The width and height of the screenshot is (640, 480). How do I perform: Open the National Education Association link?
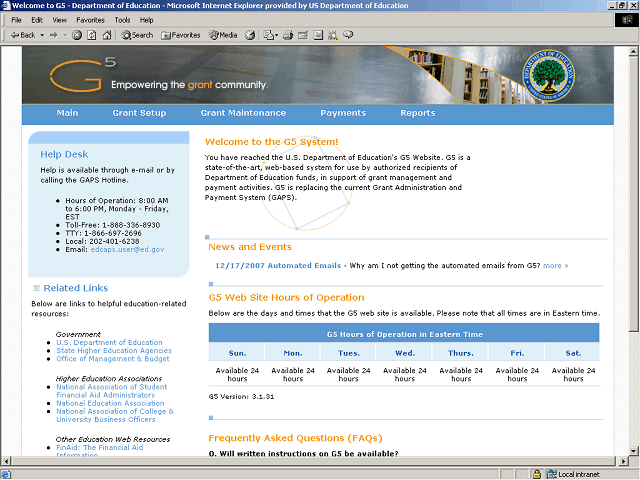tap(110, 403)
